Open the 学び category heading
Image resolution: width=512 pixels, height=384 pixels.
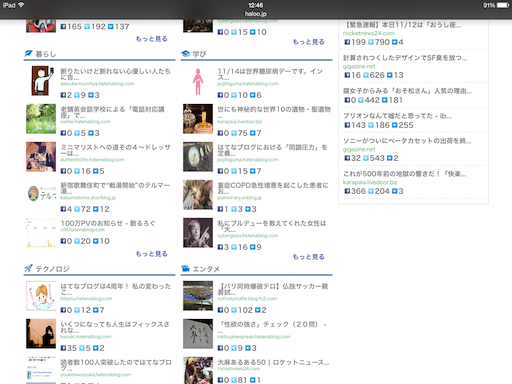pos(199,54)
